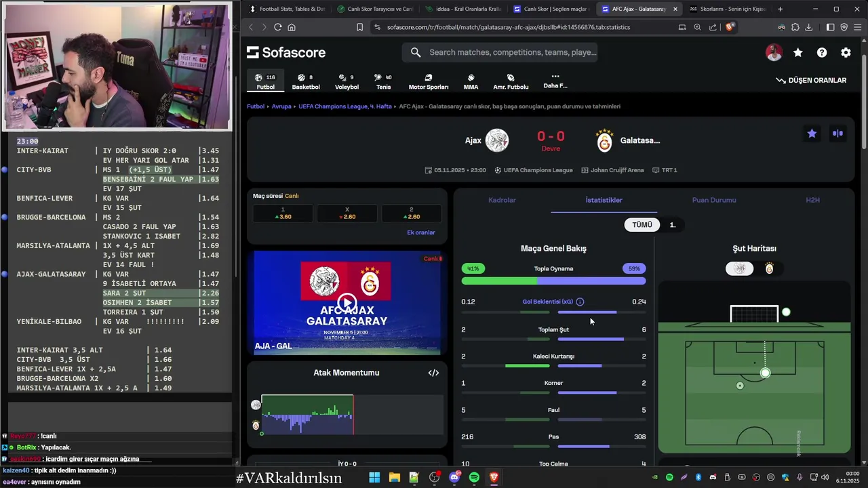Open File Explorer from taskbar

coord(394,478)
